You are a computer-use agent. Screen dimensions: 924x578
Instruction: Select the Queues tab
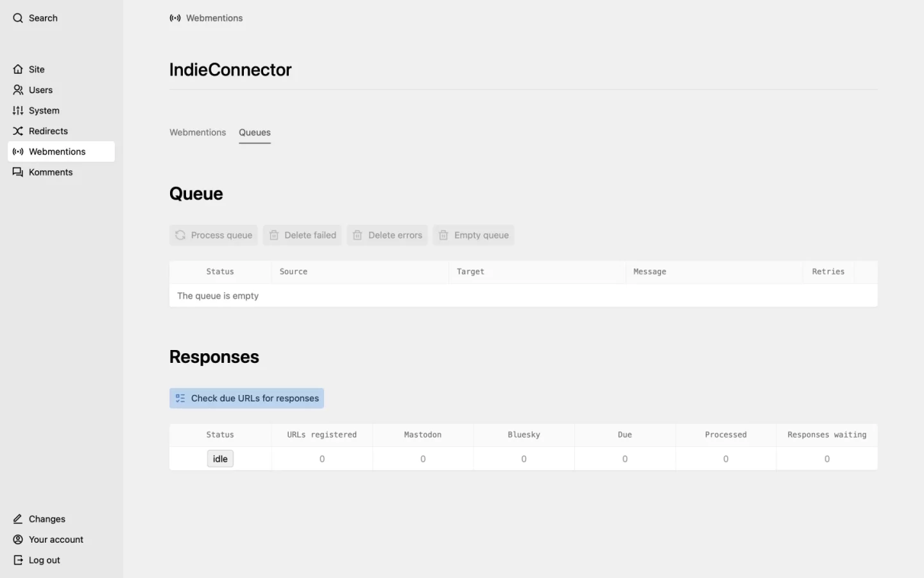pos(255,132)
